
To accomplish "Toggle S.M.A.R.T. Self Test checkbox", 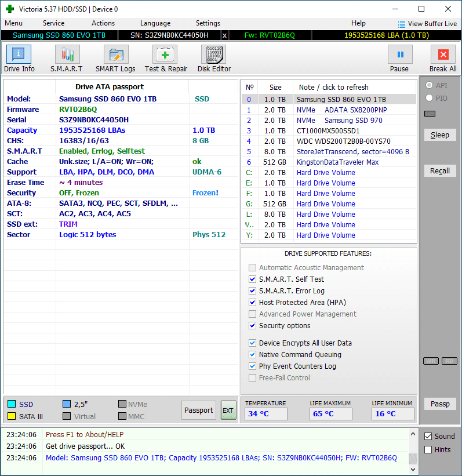I will coord(252,279).
